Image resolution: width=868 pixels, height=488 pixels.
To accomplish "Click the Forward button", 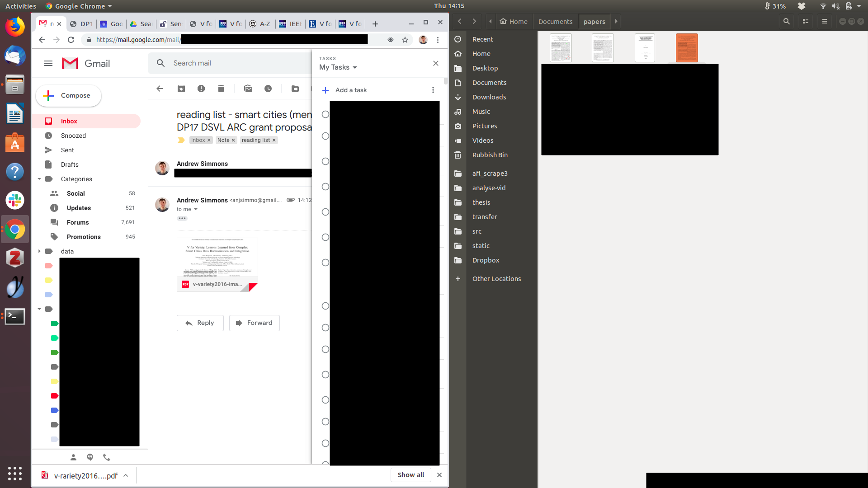I will (x=254, y=323).
